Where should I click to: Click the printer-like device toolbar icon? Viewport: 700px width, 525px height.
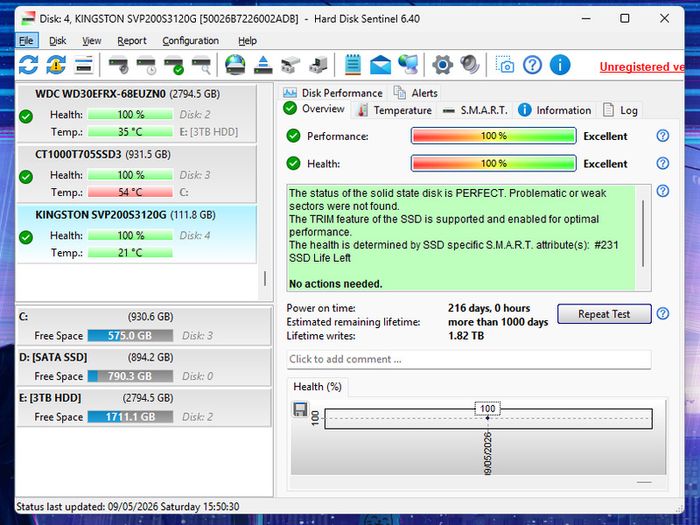click(x=291, y=65)
